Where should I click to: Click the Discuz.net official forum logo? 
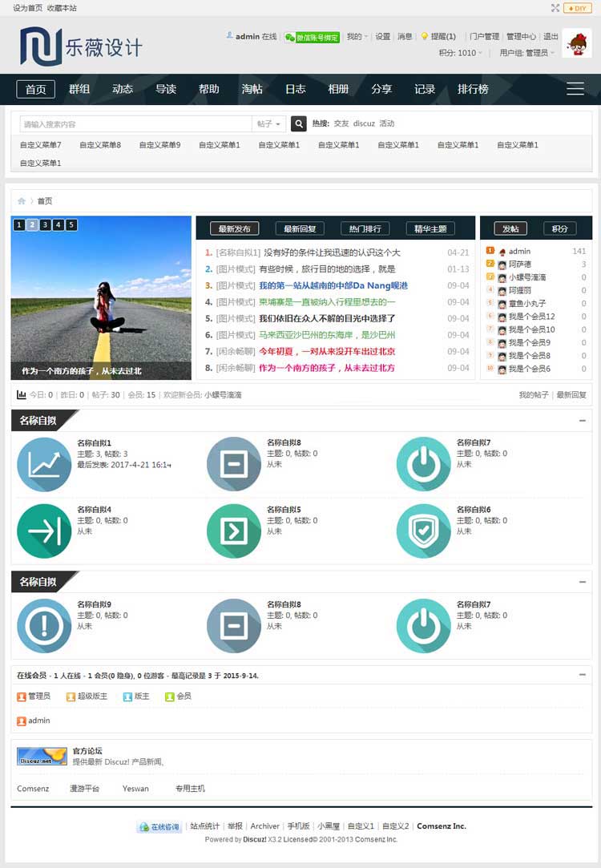coord(42,756)
